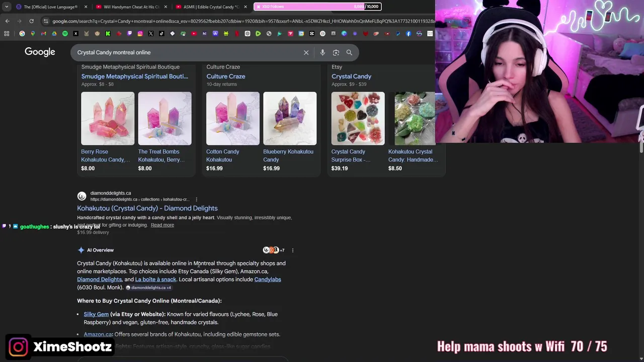Viewport: 644px width, 362px height.
Task: Close the Will Handyman Cheat tab
Action: click(x=166, y=7)
